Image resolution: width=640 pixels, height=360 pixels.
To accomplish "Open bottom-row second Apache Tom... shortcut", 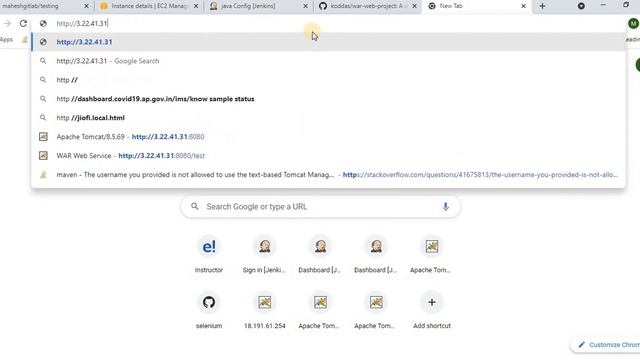I will point(376,311).
